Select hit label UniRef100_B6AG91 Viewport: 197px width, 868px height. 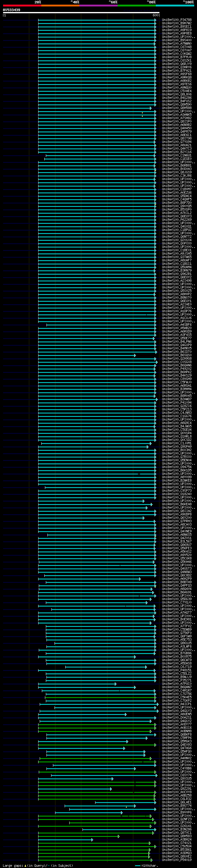pyautogui.click(x=177, y=592)
